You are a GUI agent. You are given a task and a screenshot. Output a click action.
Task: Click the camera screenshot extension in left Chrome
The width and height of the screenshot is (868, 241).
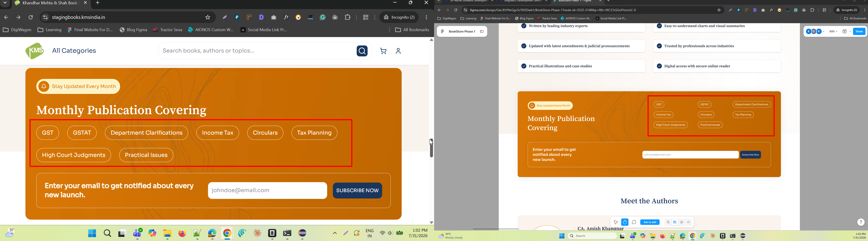point(274,17)
